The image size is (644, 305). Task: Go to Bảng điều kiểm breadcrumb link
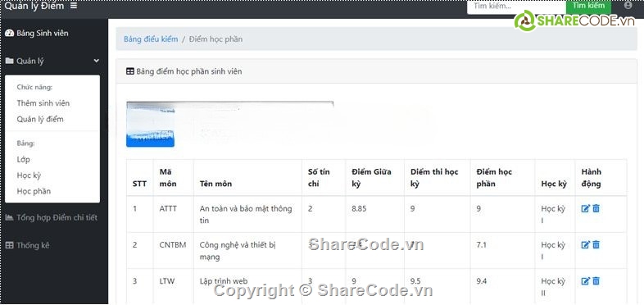(151, 39)
